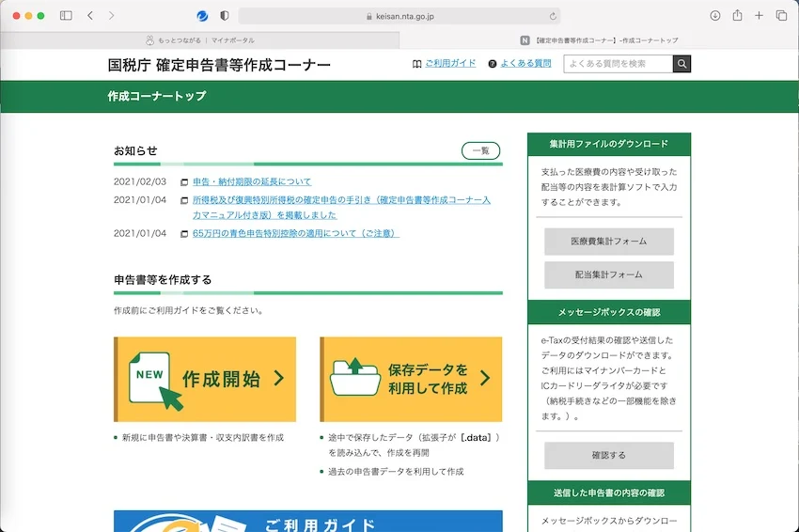This screenshot has height=532, width=799.
Task: Open the blue ご利用ガイド banner
Action: (308, 521)
